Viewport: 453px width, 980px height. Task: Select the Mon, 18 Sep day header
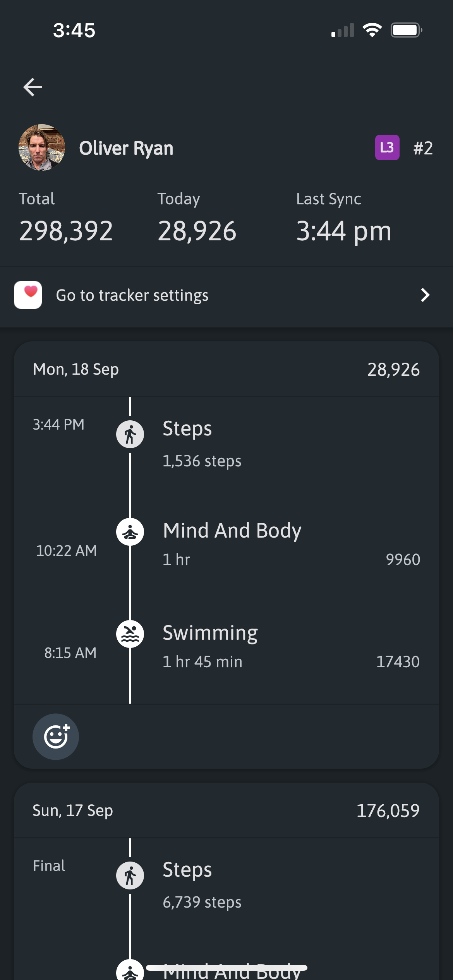point(76,369)
